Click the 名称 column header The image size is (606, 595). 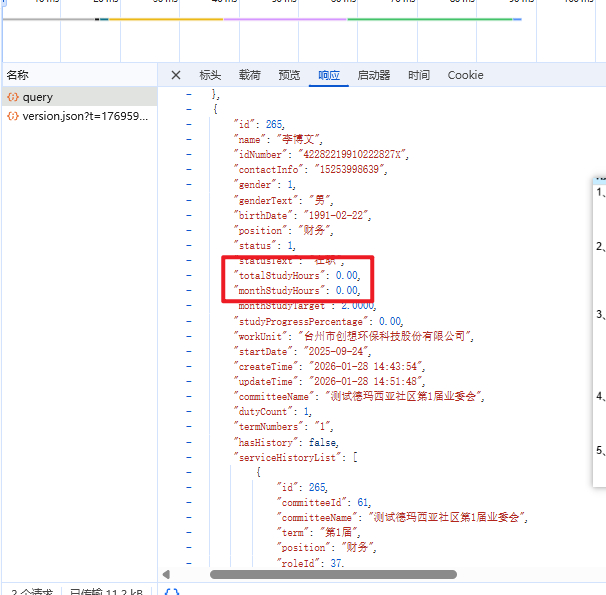click(x=18, y=75)
